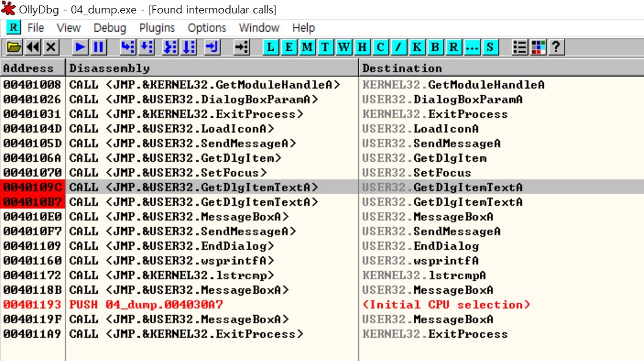Screen dimensions: 644x361
Task: Select the CALL MessageBoxA row at 004010E0
Action: [x=322, y=217]
